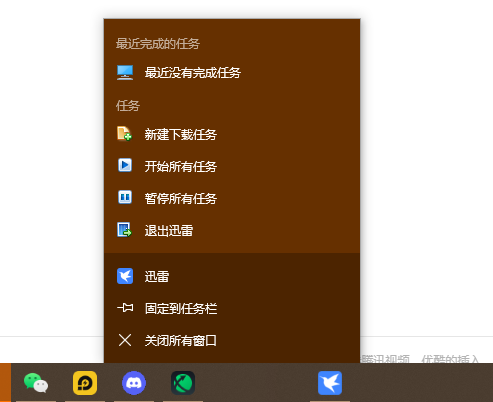Click the pause icon for 暂停所有任务
Viewport: 493px width, 402px height.
pos(125,197)
